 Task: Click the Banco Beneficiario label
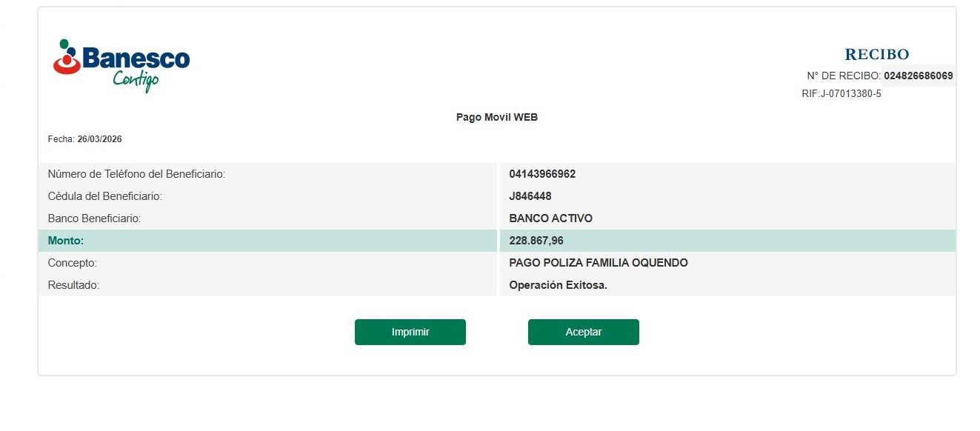(94, 218)
